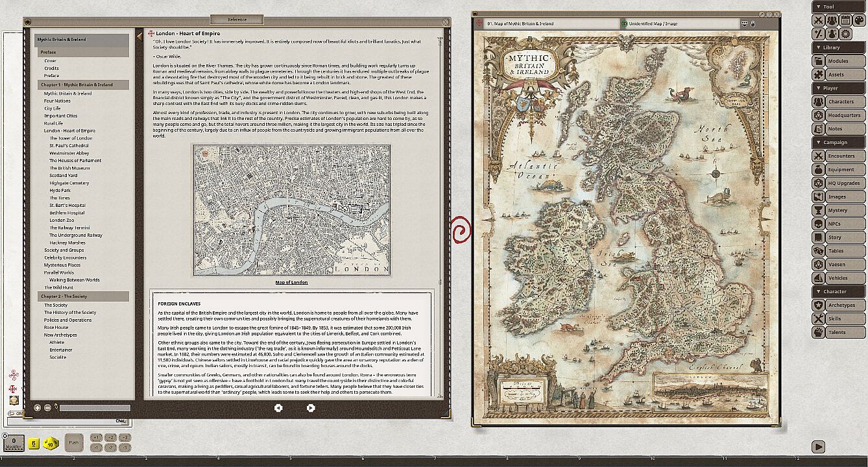Click the green ID identification toggle
Screen dimensions: 868x467
click(624, 24)
